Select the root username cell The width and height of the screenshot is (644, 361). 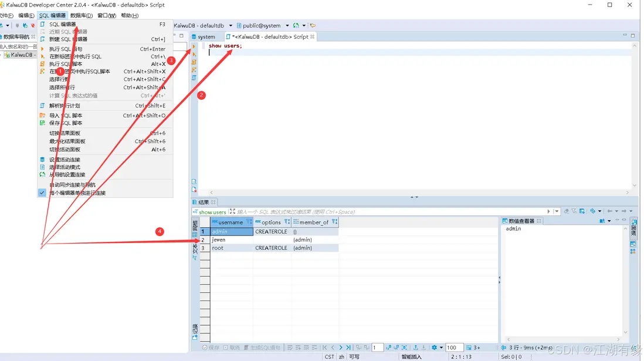click(232, 248)
